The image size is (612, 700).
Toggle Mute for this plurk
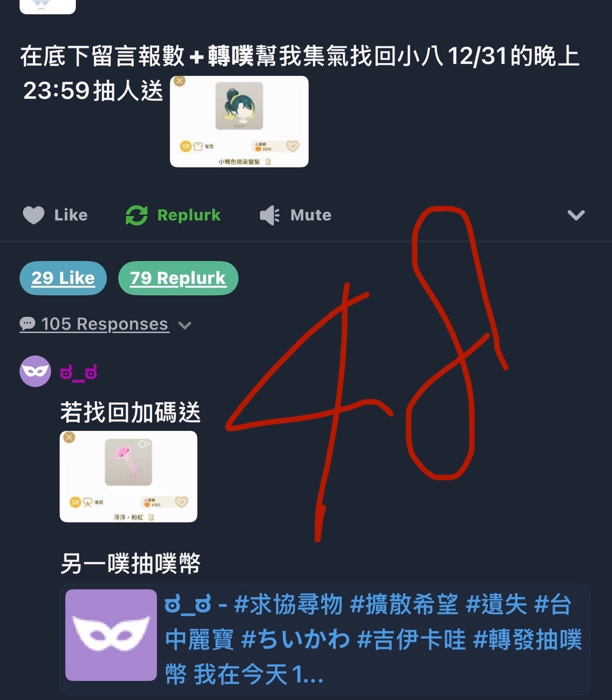point(295,215)
